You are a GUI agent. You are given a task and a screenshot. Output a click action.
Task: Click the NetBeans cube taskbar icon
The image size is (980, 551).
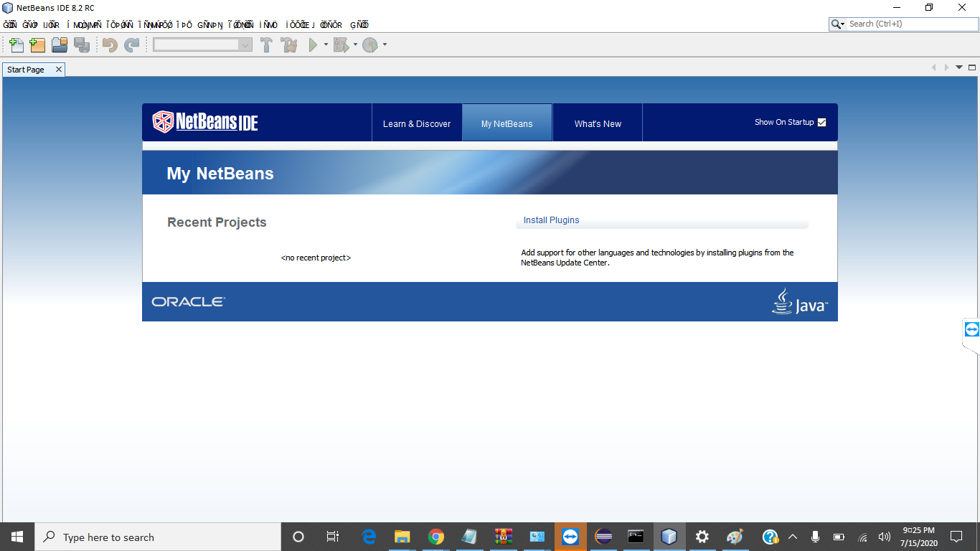669,537
